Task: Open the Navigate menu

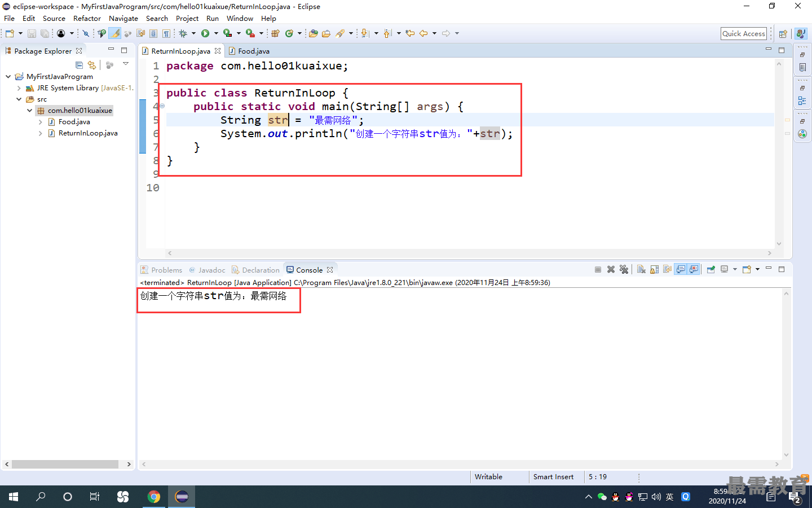Action: point(123,18)
